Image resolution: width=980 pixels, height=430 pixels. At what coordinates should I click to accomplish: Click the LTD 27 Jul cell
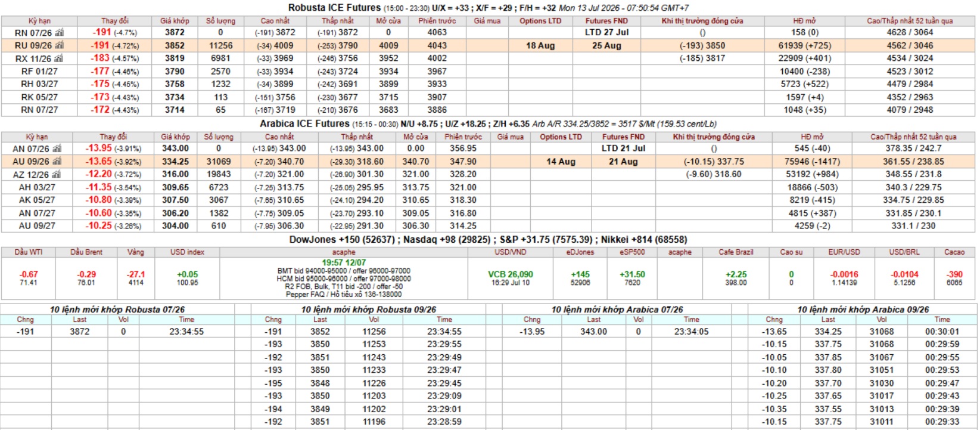[x=606, y=32]
